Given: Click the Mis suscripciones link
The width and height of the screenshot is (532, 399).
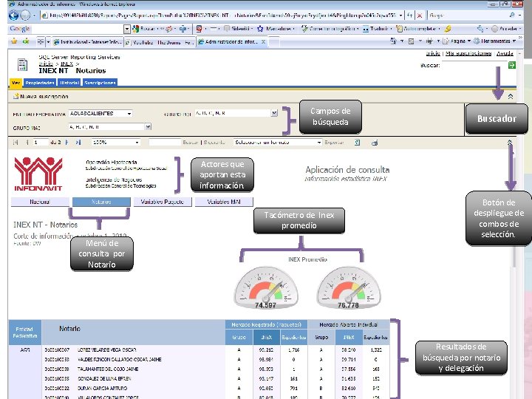Looking at the screenshot, I should pyautogui.click(x=468, y=53).
